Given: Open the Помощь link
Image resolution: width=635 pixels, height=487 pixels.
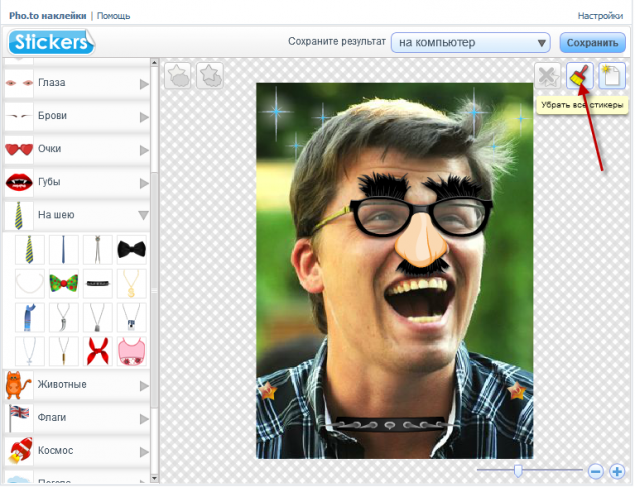Looking at the screenshot, I should tap(113, 16).
